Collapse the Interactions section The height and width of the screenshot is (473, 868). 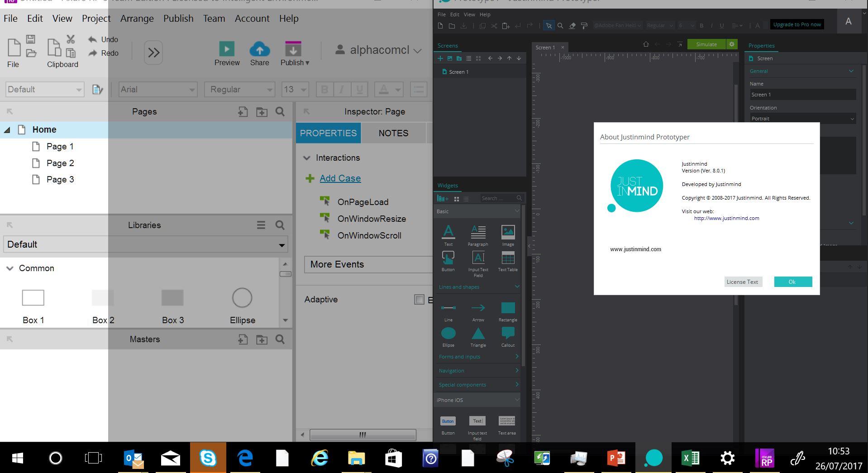(x=307, y=158)
